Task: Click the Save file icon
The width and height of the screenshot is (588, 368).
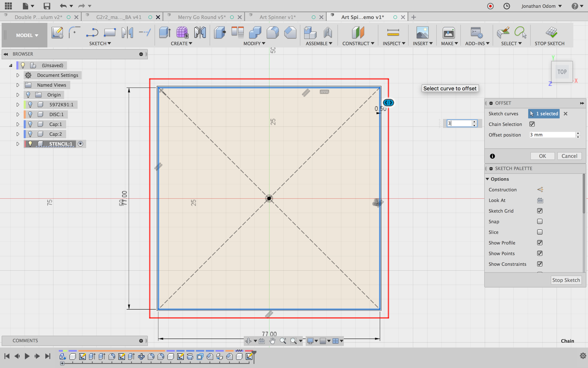Action: 47,6
